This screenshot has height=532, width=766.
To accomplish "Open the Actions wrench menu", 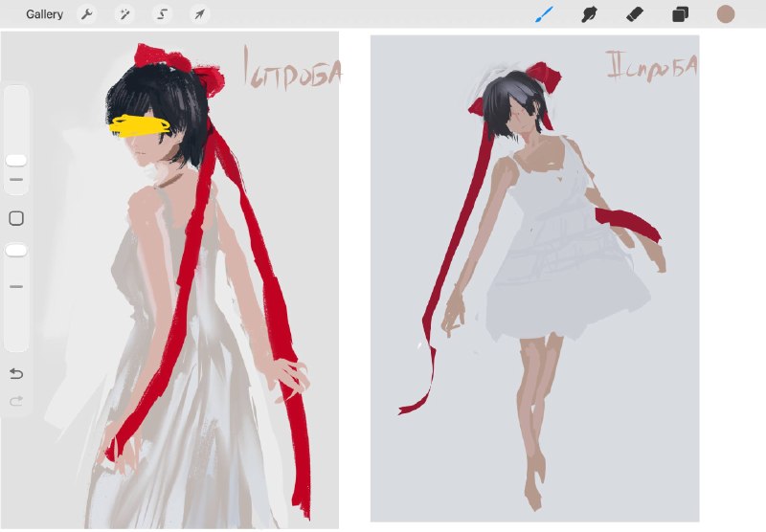I will click(87, 14).
